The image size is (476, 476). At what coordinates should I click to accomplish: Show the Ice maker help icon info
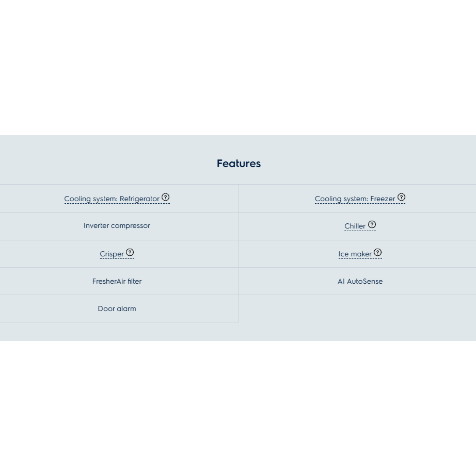377,253
